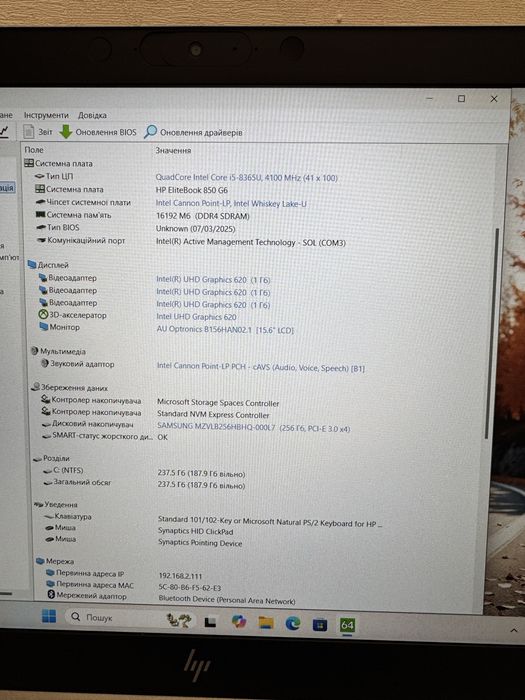The height and width of the screenshot is (700, 525).
Task: Click the Уведення group icon
Action: pos(39,504)
